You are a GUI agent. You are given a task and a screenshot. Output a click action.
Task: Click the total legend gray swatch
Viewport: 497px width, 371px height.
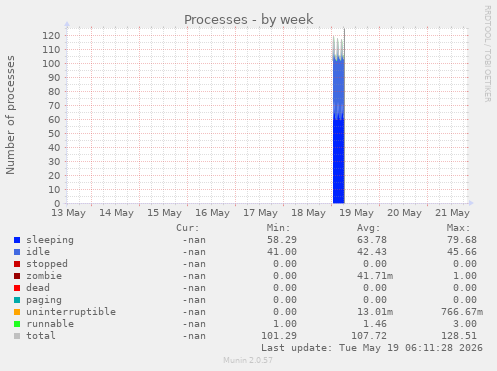click(17, 336)
